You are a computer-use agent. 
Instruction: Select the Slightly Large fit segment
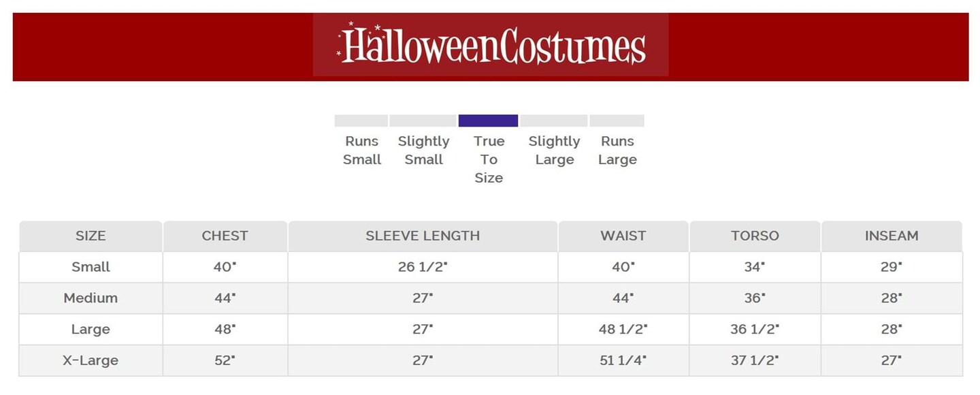[x=554, y=121]
